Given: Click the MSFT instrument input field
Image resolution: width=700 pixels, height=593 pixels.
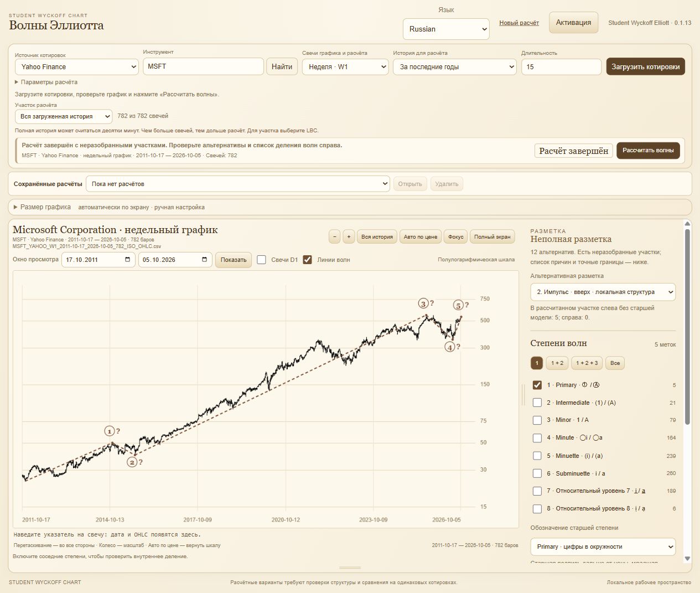Looking at the screenshot, I should tap(203, 66).
